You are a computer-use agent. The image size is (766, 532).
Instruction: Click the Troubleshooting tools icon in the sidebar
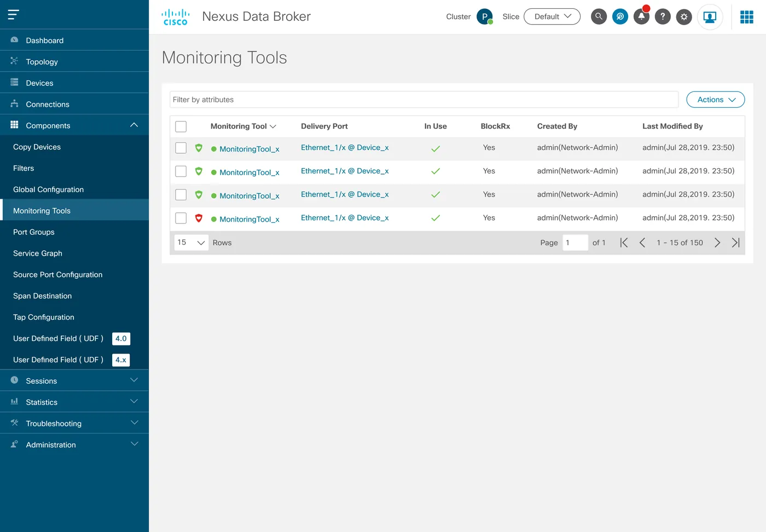pos(14,423)
